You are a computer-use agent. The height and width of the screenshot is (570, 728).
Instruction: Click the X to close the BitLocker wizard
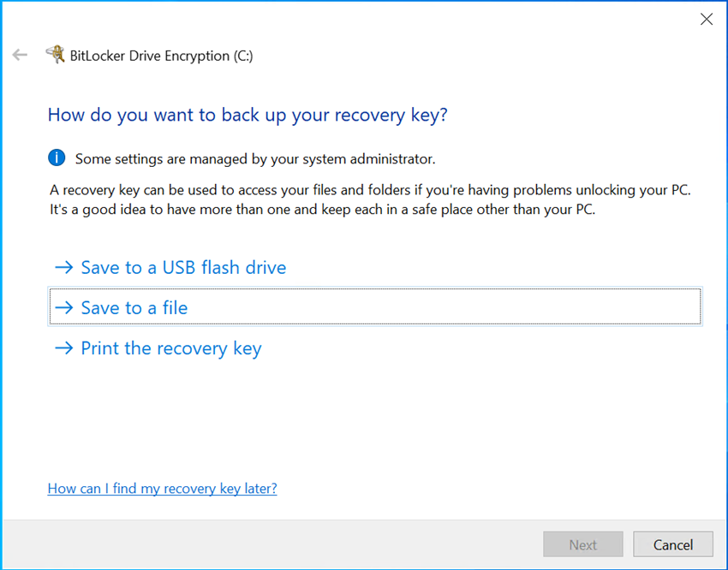tap(706, 18)
